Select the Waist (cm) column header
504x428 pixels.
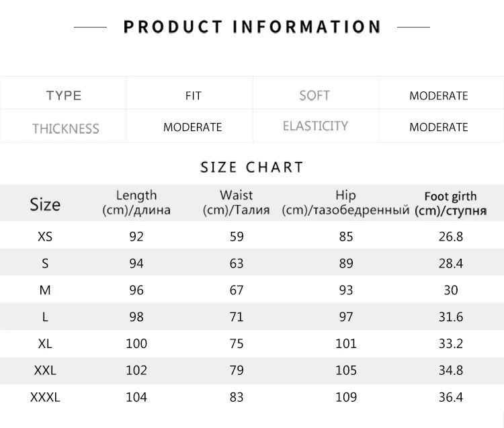click(x=237, y=202)
